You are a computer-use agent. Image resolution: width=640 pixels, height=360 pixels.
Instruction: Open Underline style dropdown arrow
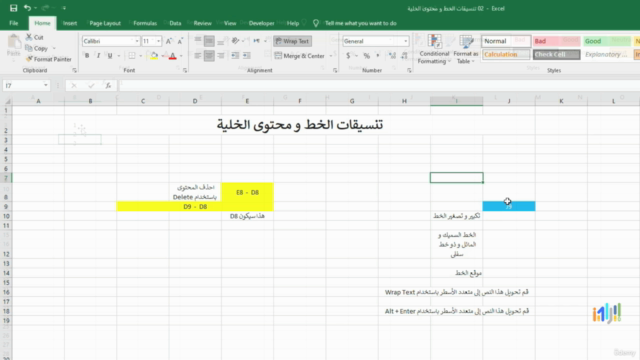pos(119,56)
